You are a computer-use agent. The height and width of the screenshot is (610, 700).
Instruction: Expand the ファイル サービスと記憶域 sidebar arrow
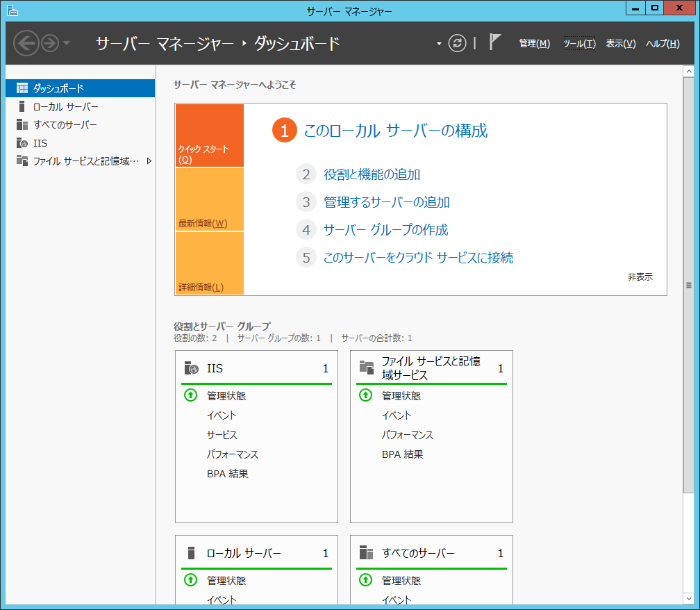coord(149,160)
